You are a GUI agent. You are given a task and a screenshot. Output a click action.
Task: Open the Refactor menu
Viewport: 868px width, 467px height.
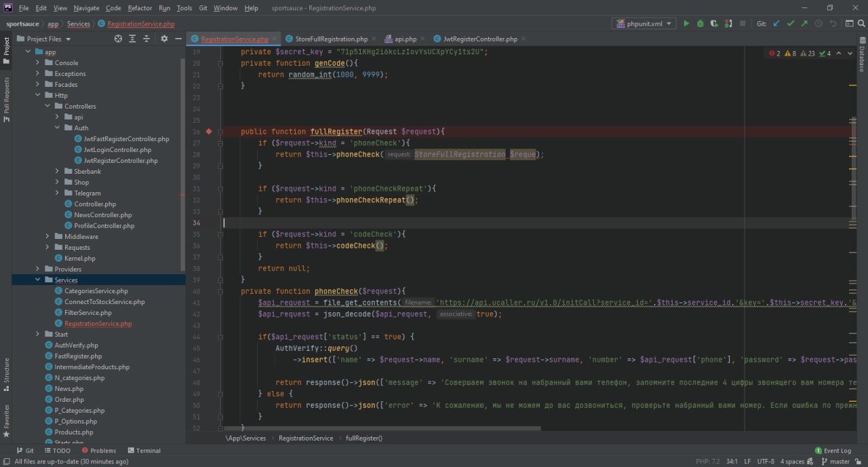coord(140,8)
